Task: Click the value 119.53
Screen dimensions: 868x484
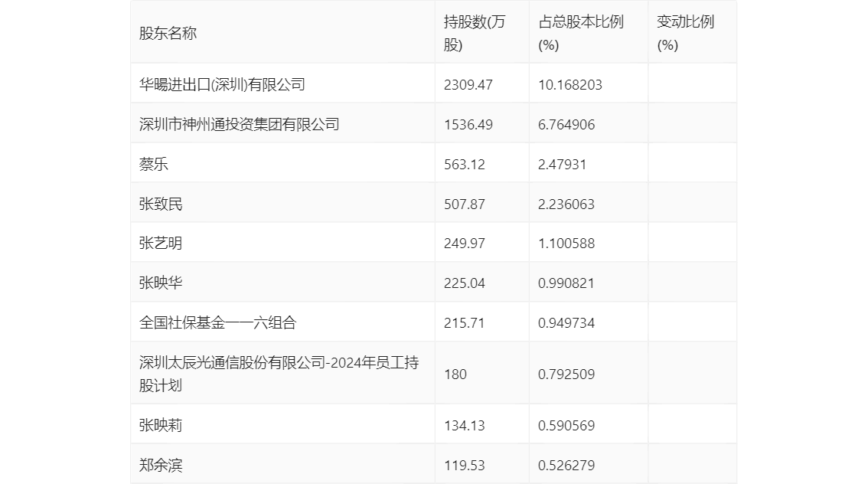Action: [x=464, y=465]
